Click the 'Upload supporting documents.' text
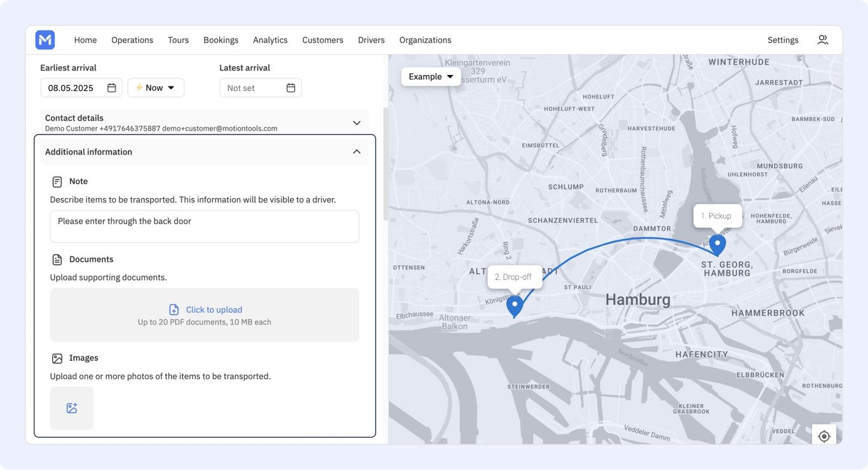Image resolution: width=868 pixels, height=470 pixels. (109, 278)
